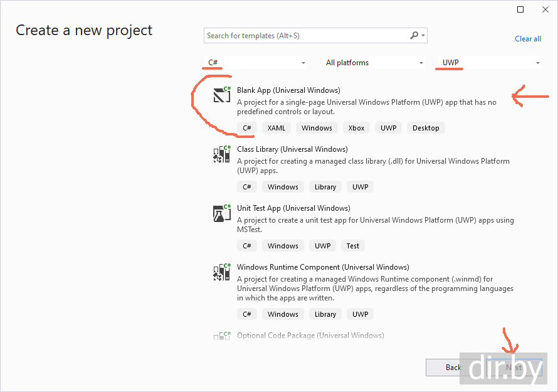Image resolution: width=558 pixels, height=392 pixels.
Task: Click Xbox tag under Blank App
Action: (x=356, y=128)
